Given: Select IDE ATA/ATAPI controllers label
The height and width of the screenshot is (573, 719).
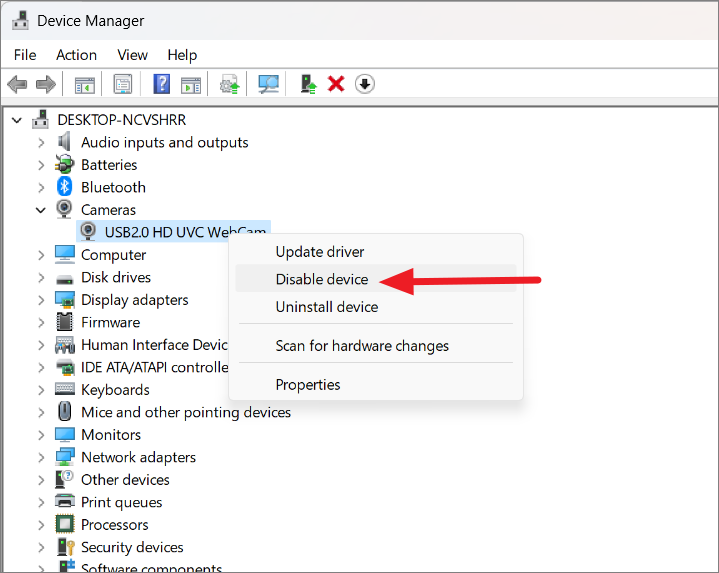Looking at the screenshot, I should (x=155, y=367).
